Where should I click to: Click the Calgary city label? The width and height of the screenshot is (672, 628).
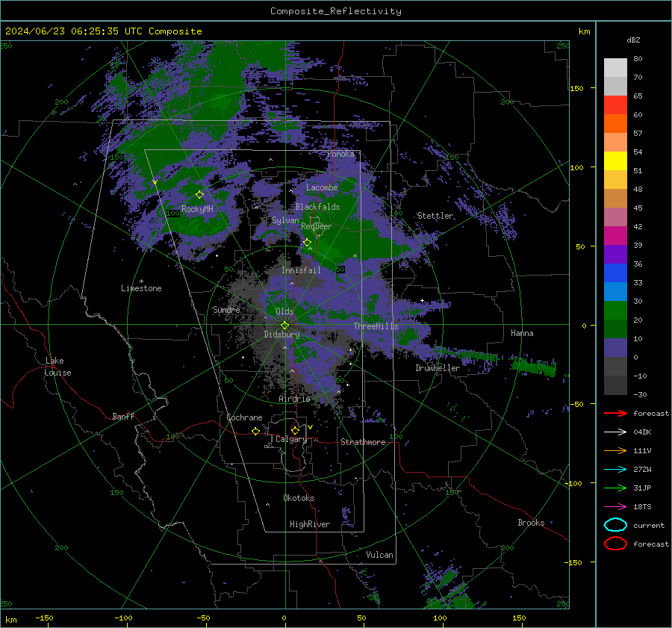pos(291,439)
